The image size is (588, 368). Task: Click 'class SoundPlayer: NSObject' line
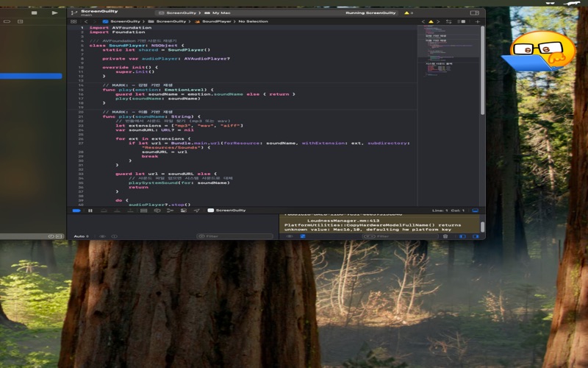click(137, 46)
